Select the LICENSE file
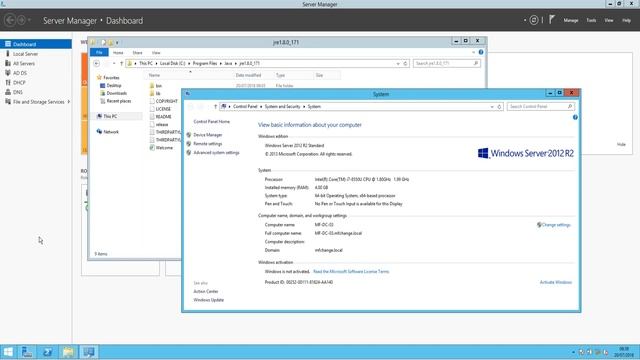Screen dimensions: 640x360 pyautogui.click(x=163, y=109)
